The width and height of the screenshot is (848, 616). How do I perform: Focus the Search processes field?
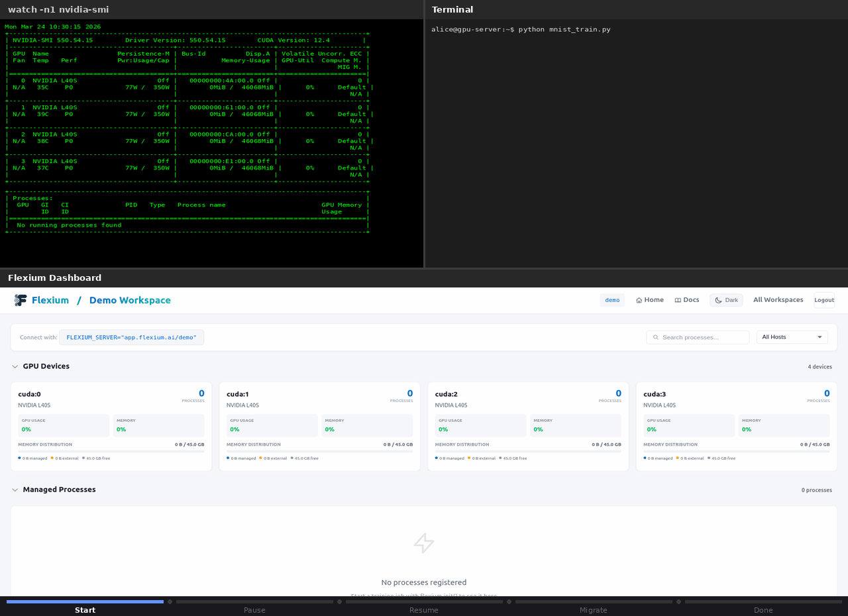point(698,337)
